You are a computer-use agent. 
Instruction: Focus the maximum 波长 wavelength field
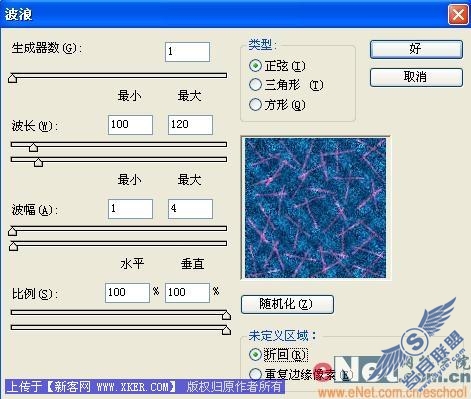[x=190, y=125]
